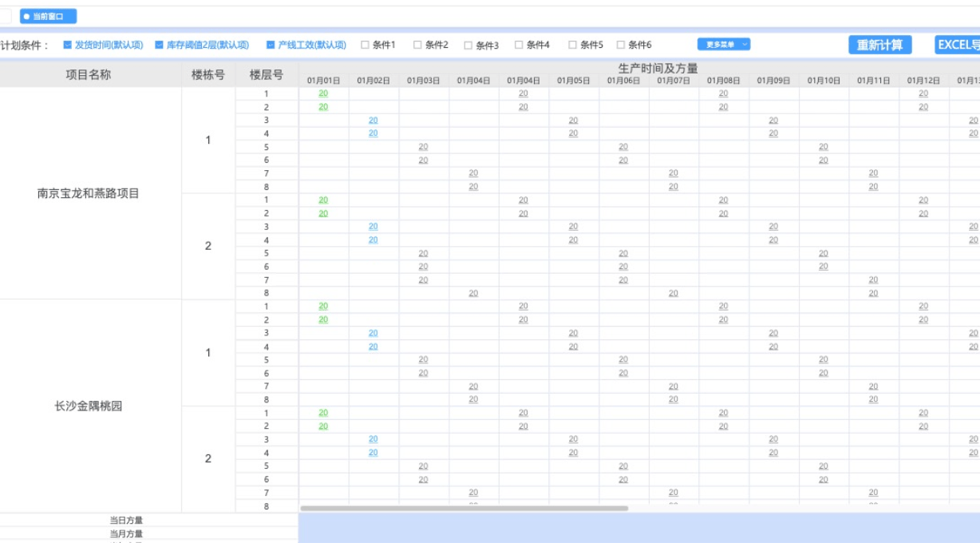Select the 01月03日 date header
The width and height of the screenshot is (980, 543).
424,81
